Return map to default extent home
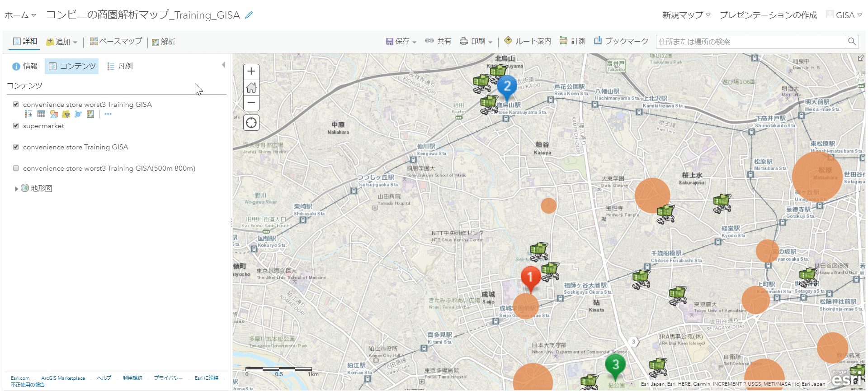This screenshot has height=392, width=868. coord(251,87)
